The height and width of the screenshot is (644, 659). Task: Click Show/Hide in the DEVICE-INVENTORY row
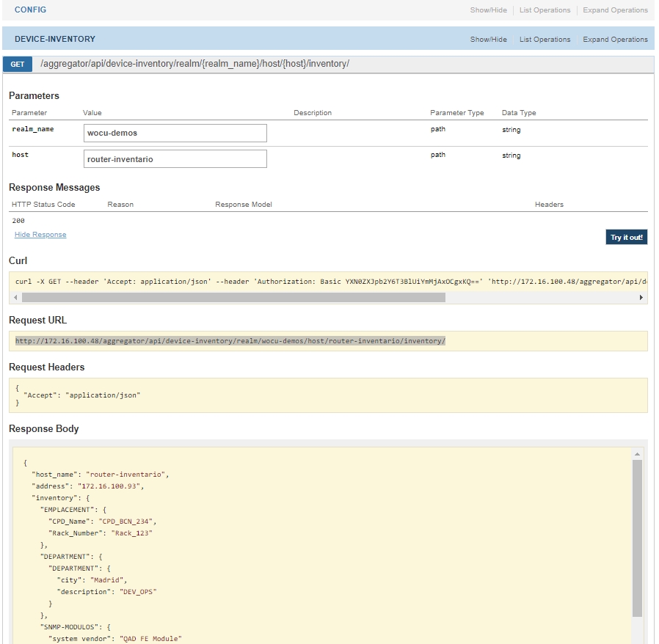click(488, 40)
